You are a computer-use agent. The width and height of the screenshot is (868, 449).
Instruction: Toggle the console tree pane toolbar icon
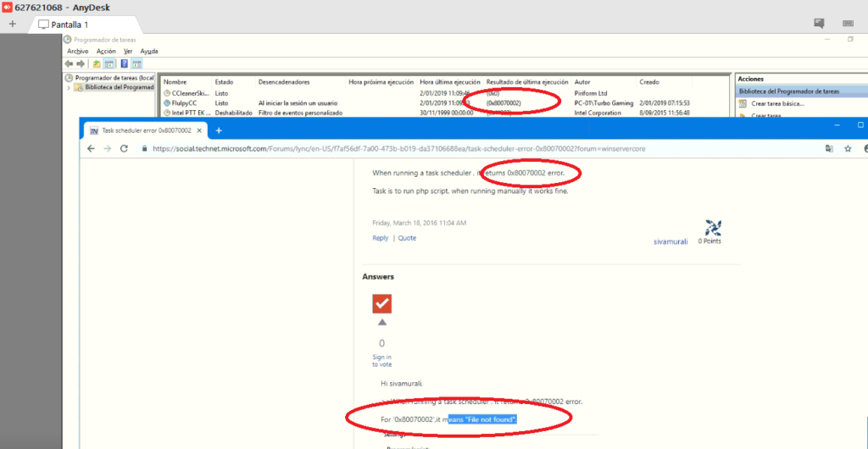pyautogui.click(x=109, y=64)
